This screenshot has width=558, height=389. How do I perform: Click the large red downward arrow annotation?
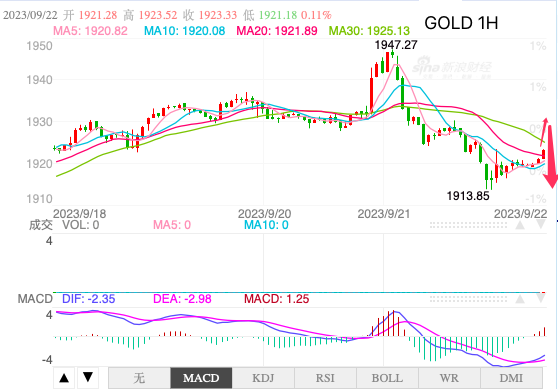click(552, 157)
